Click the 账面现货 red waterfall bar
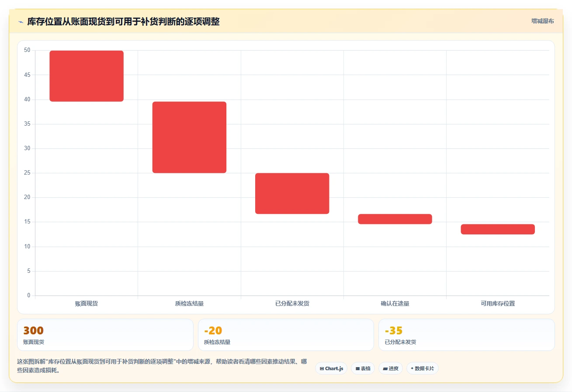 87,76
